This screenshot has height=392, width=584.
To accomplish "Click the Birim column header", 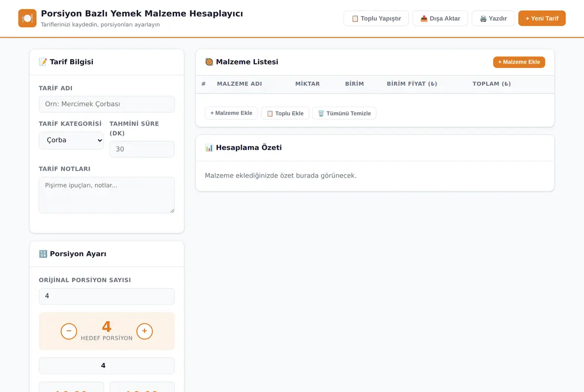I will [354, 84].
